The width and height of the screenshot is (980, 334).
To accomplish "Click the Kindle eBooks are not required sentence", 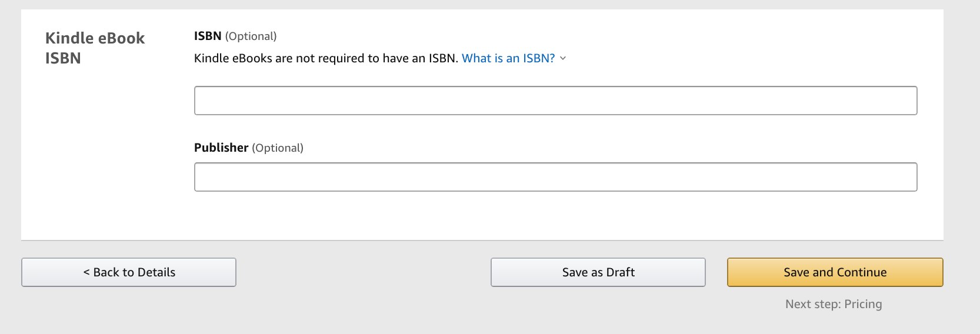I will point(326,58).
